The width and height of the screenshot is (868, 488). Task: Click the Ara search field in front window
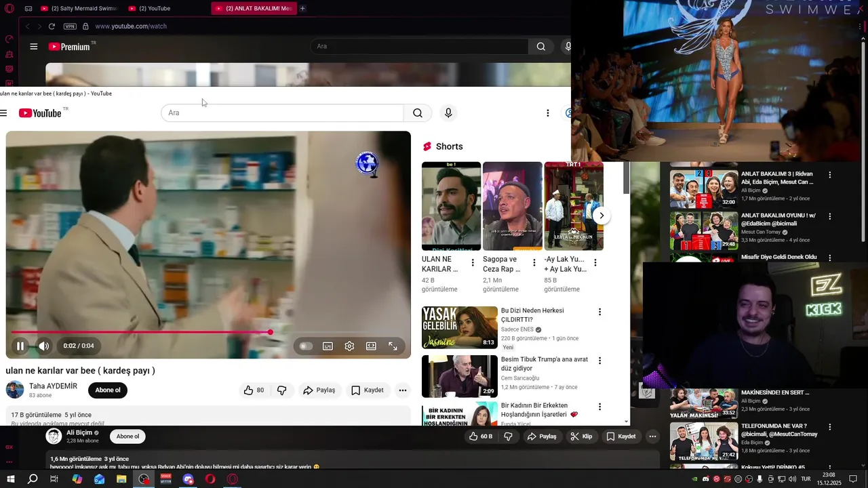click(282, 113)
